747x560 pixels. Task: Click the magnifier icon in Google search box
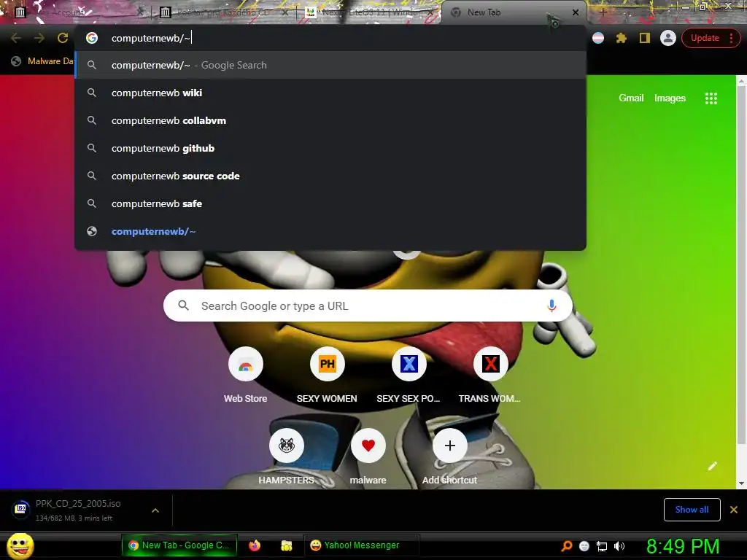tap(183, 306)
